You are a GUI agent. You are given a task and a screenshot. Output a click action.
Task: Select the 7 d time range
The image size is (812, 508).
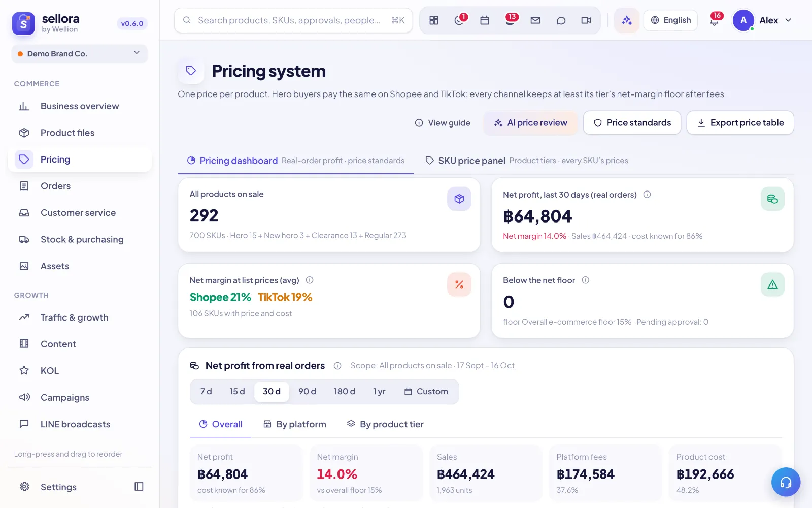pyautogui.click(x=206, y=392)
